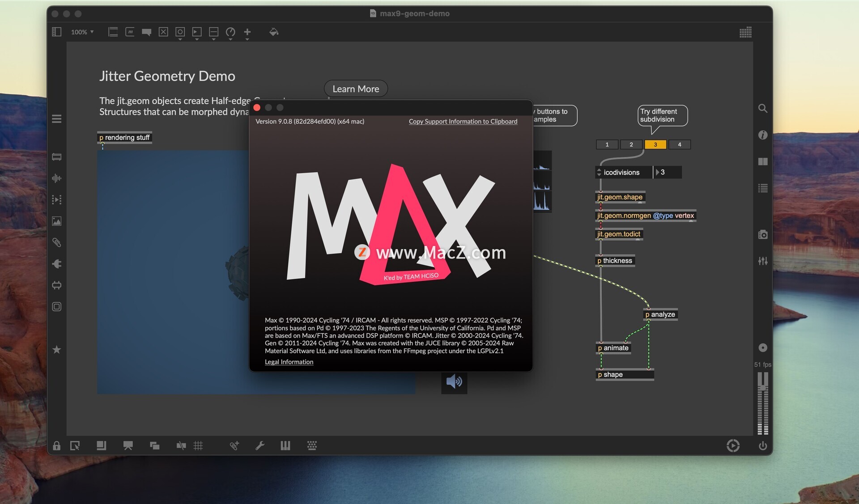Open the Legal Information link
The height and width of the screenshot is (504, 859).
pos(289,362)
